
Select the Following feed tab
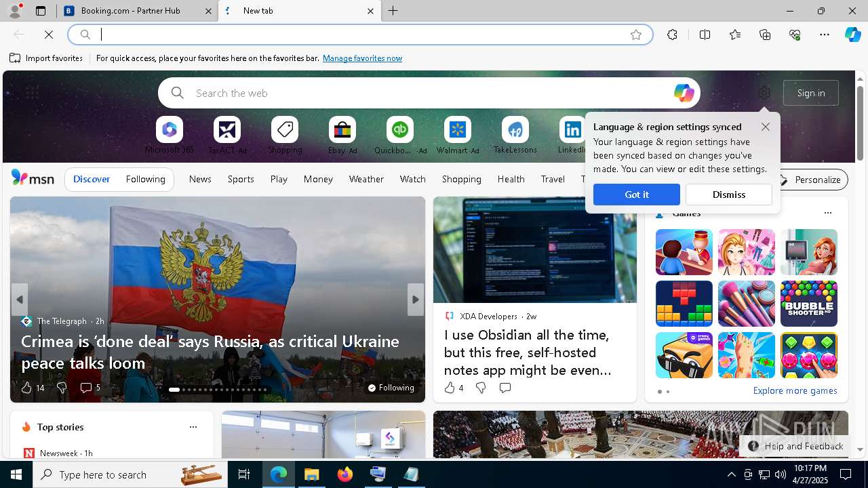tap(145, 179)
